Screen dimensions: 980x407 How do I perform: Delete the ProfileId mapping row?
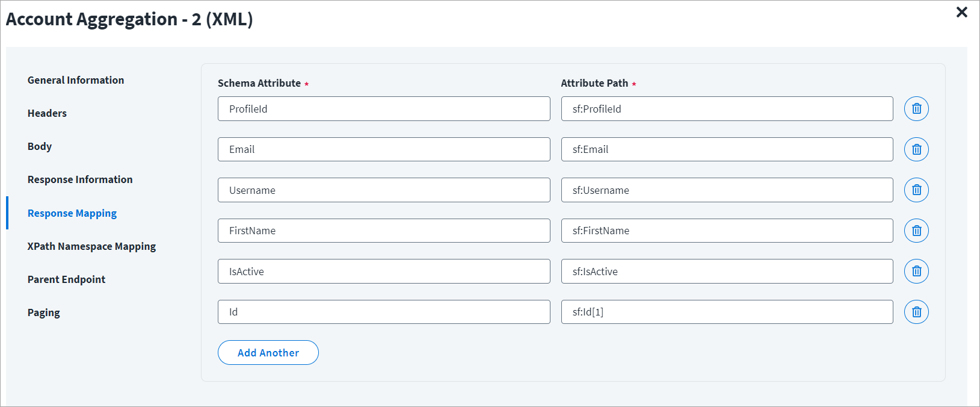click(916, 109)
